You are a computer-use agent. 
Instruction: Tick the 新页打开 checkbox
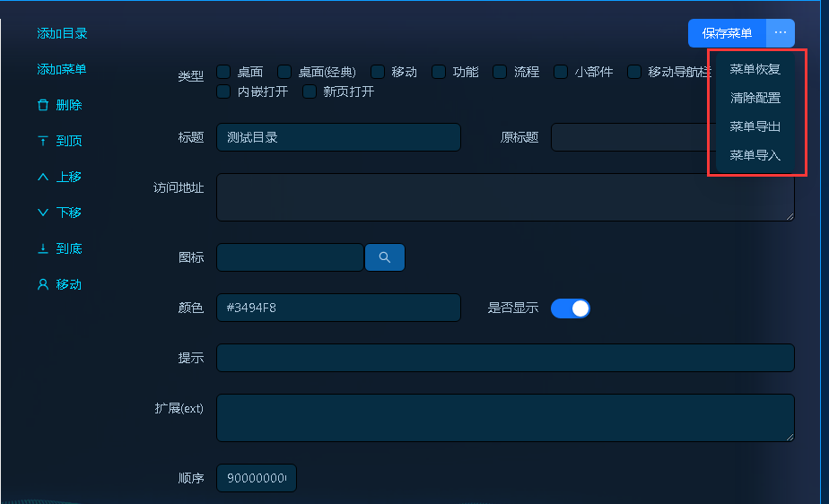pyautogui.click(x=310, y=91)
